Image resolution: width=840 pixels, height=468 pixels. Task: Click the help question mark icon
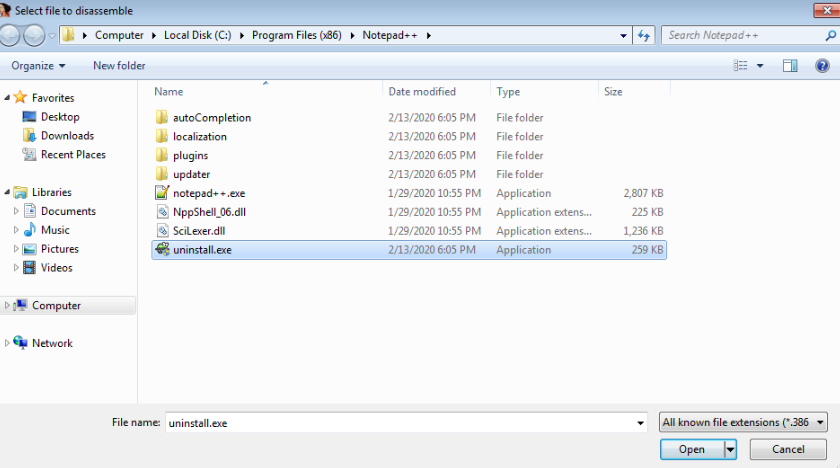(x=822, y=66)
